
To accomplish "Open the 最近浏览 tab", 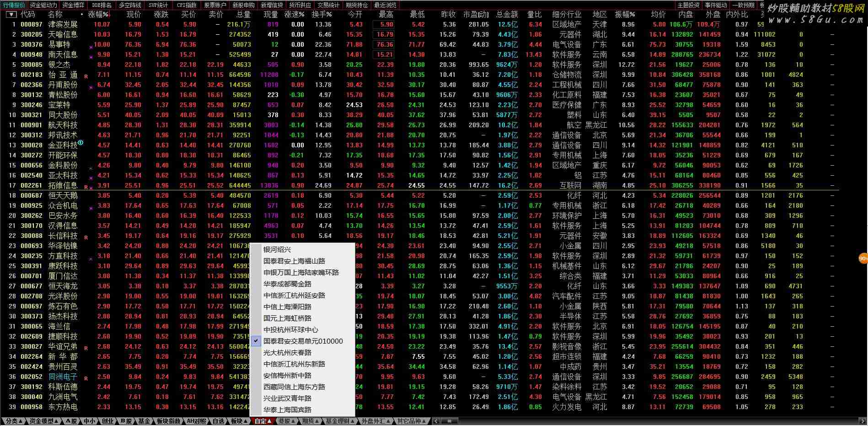I will (385, 5).
